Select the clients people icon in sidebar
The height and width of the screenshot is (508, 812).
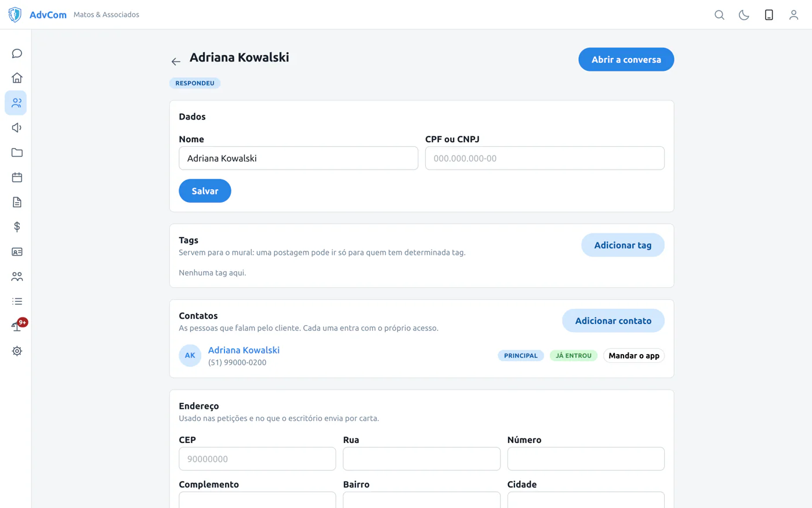click(16, 103)
